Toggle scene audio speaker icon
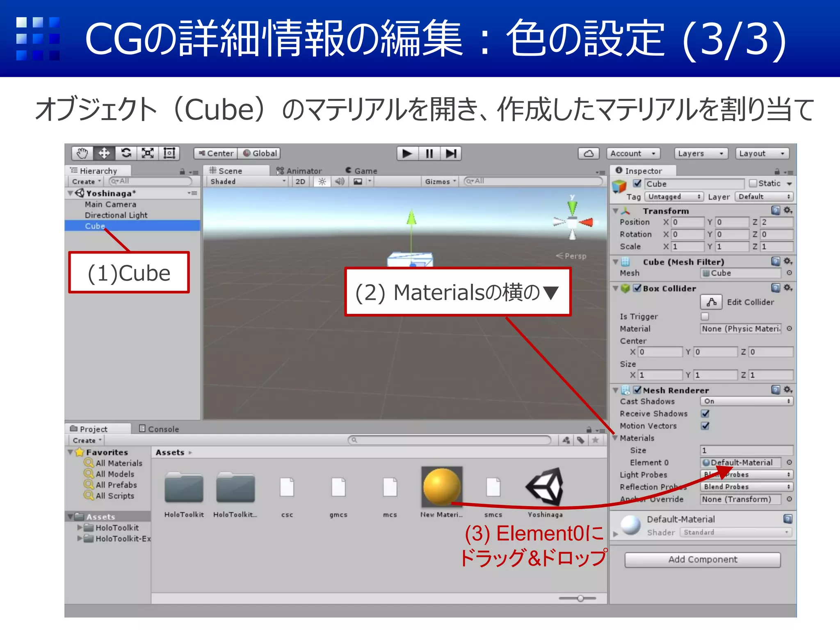 click(x=340, y=181)
